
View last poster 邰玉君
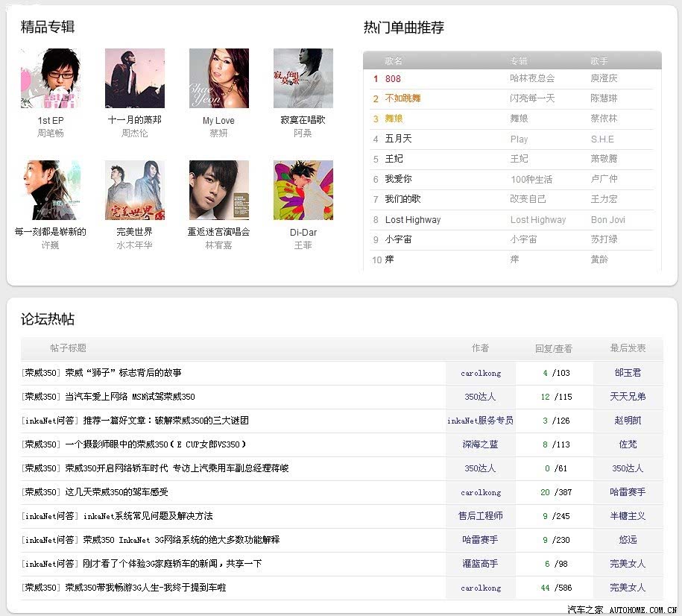[x=628, y=373]
